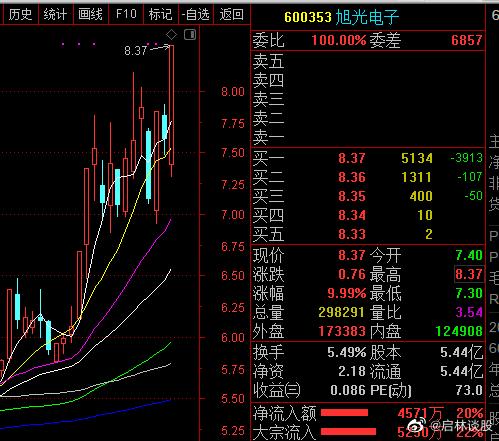
Task: Toggle the panel layout icon above chart
Action: click(190, 35)
